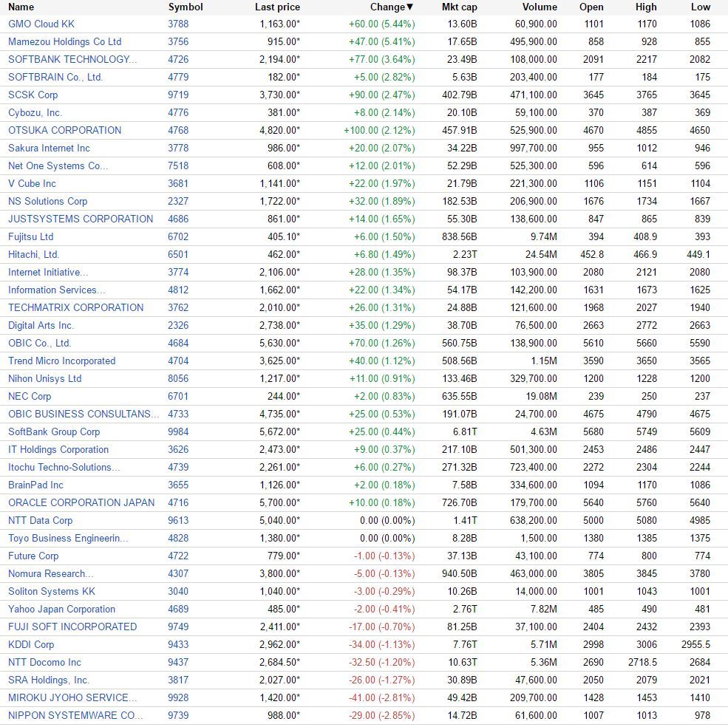Sort by the Symbol column header

click(x=186, y=7)
